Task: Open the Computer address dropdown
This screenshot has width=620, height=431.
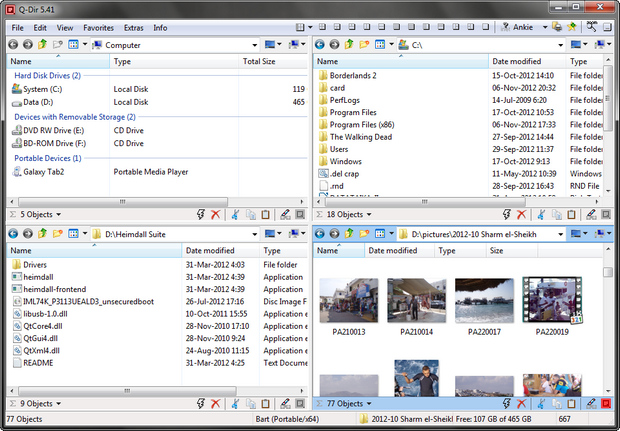Action: (255, 45)
